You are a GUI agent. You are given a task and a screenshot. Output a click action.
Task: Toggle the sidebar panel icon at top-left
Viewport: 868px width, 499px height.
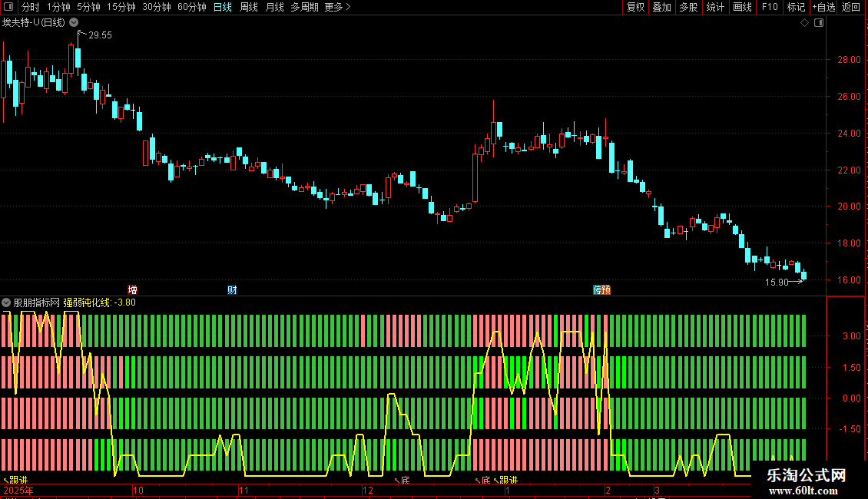[x=8, y=7]
